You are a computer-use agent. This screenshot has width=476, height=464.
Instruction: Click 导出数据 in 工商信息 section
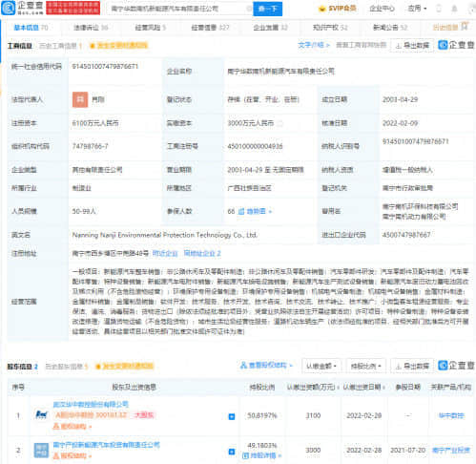tap(412, 46)
